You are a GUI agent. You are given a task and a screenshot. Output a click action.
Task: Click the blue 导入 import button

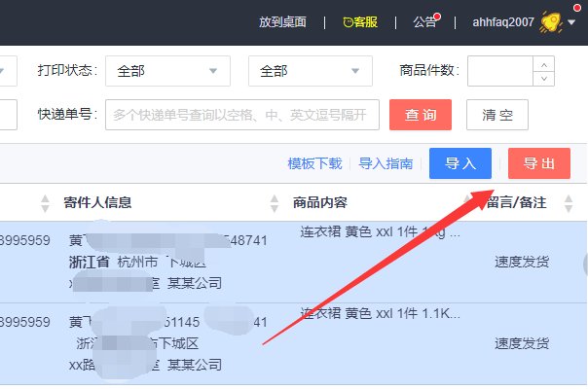[460, 163]
